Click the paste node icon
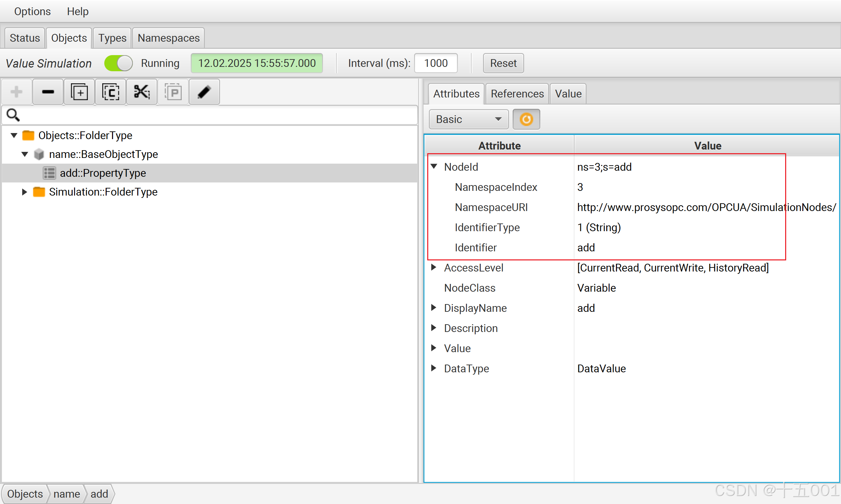The image size is (841, 504). [x=173, y=92]
